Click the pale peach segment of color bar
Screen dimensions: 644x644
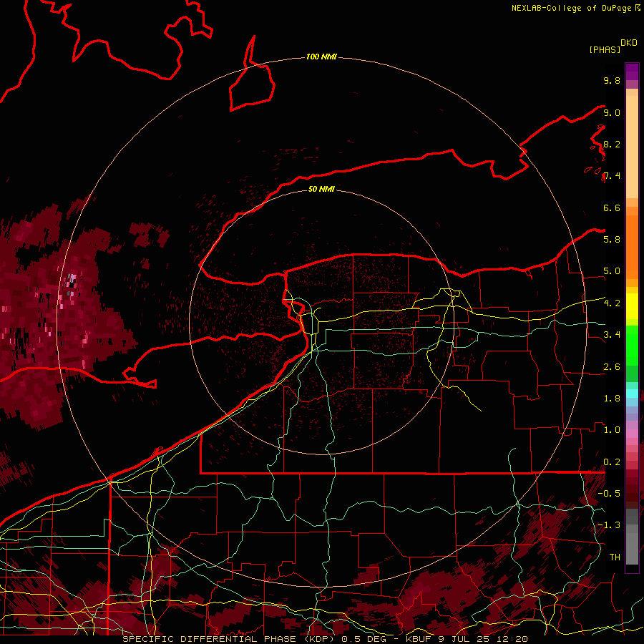632,147
